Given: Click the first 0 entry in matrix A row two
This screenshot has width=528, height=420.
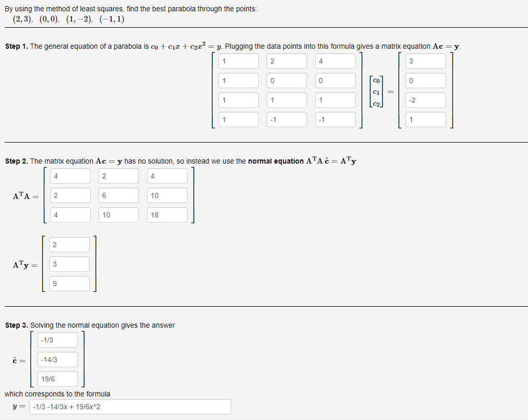Looking at the screenshot, I should point(286,80).
